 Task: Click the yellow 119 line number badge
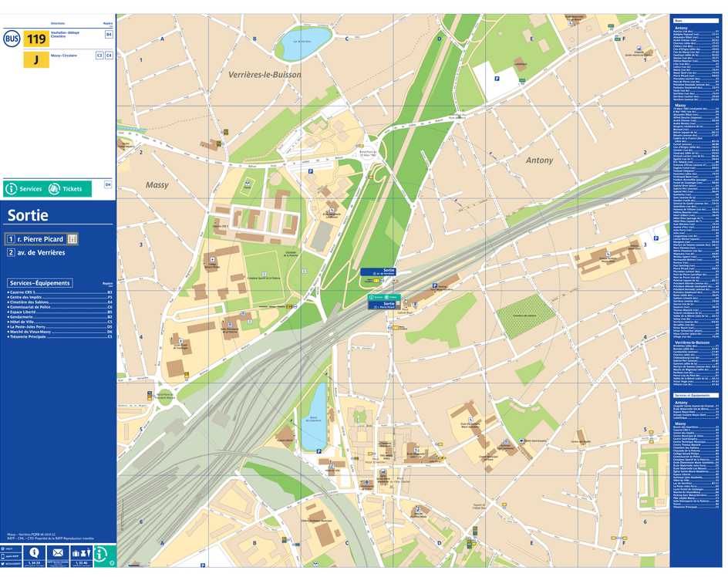point(36,39)
